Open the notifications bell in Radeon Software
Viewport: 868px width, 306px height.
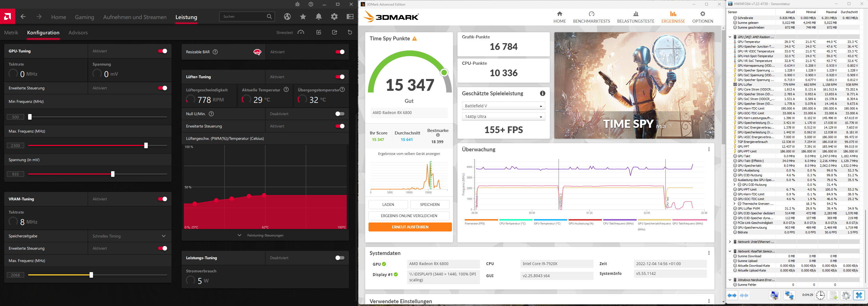(x=318, y=17)
